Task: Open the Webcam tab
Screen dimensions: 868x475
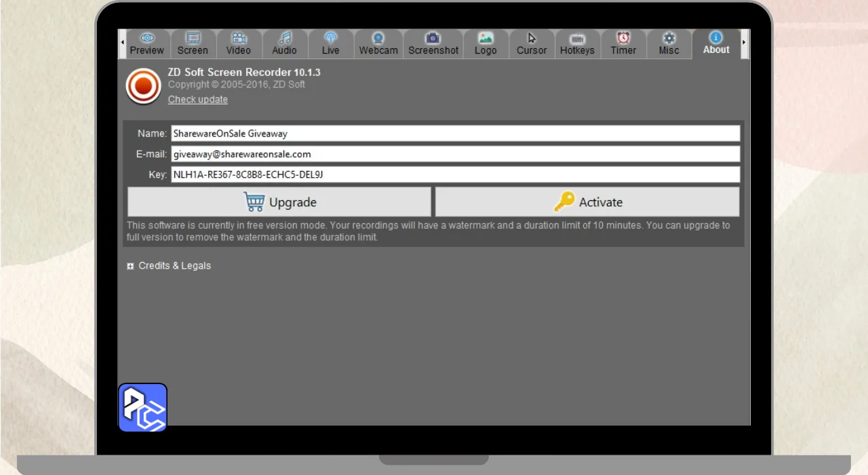Action: click(378, 43)
